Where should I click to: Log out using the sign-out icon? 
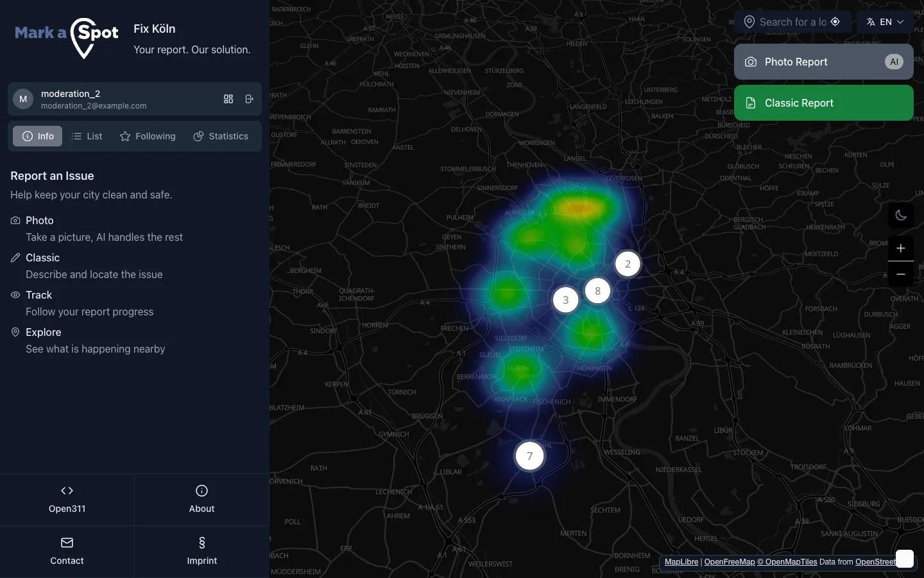250,100
